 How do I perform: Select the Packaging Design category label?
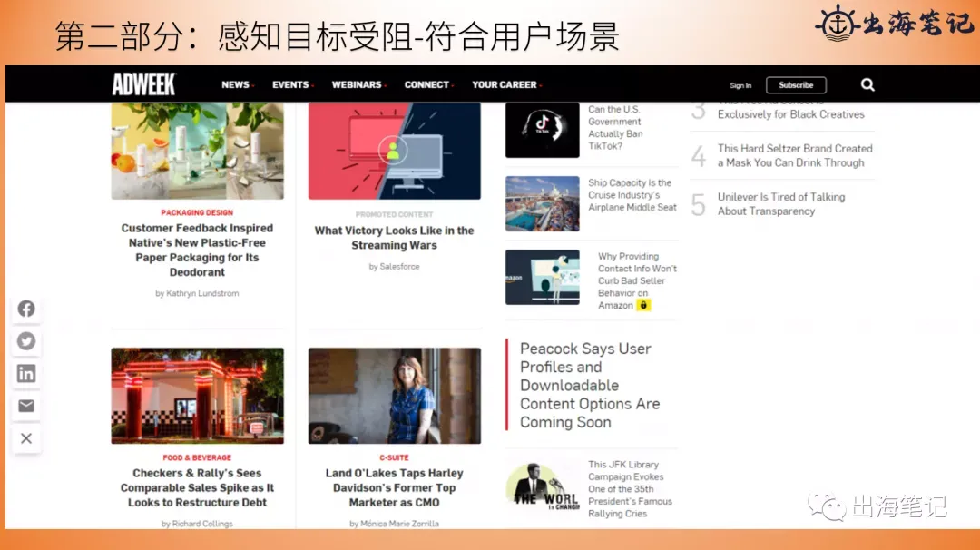(x=197, y=212)
